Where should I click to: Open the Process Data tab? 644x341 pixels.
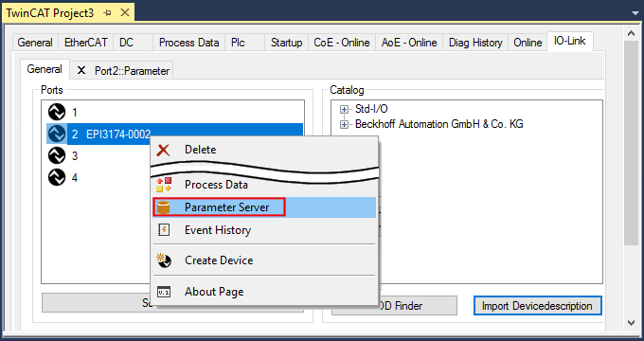[x=188, y=43]
